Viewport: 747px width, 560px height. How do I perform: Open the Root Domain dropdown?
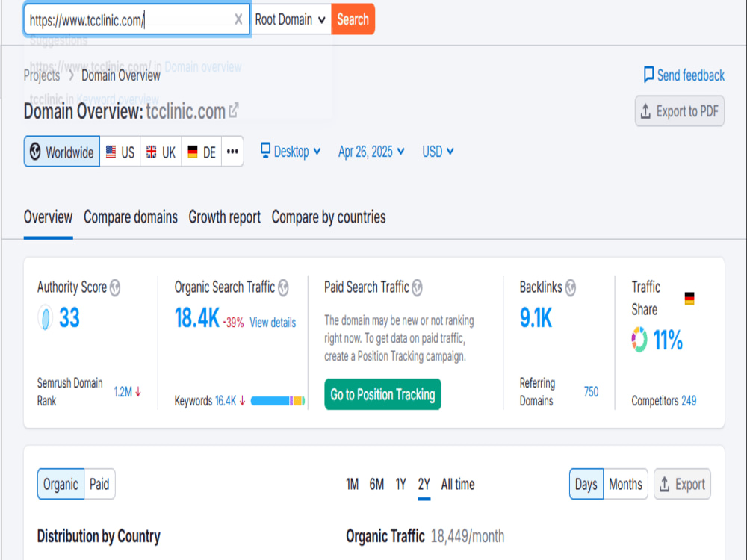[290, 19]
